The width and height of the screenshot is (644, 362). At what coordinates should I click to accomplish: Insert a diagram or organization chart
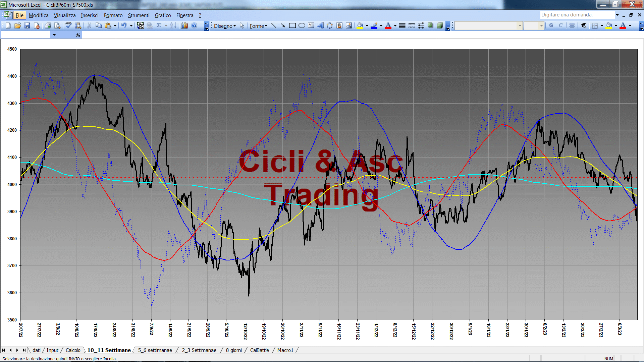pyautogui.click(x=330, y=25)
